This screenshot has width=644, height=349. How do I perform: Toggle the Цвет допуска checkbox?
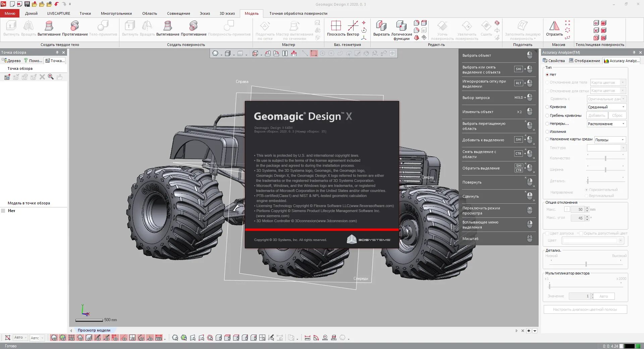[547, 233]
